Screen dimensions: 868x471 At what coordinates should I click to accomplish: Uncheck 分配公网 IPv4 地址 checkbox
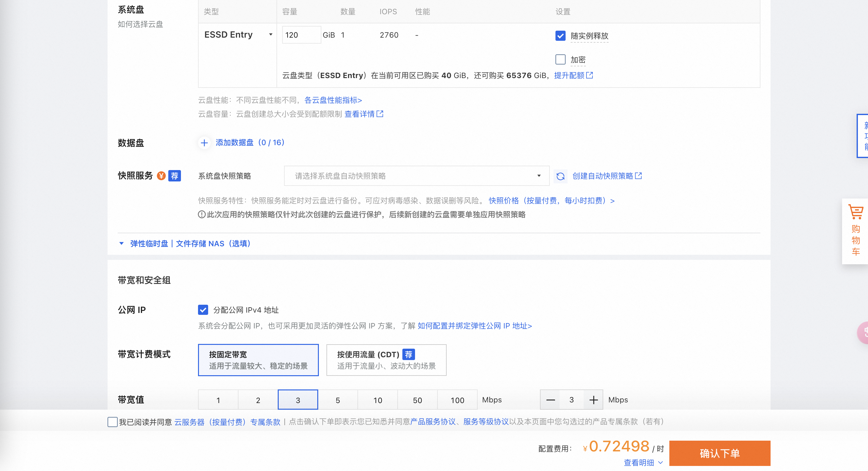tap(203, 310)
